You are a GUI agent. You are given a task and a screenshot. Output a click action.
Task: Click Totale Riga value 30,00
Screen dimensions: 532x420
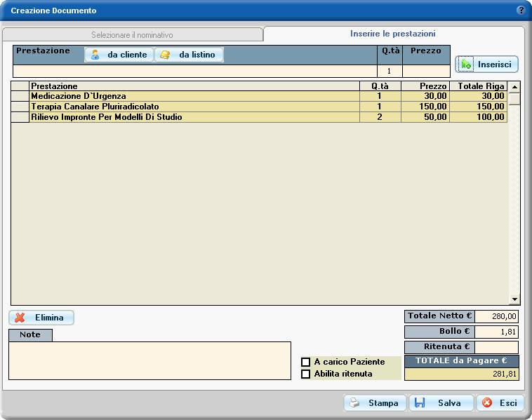479,96
